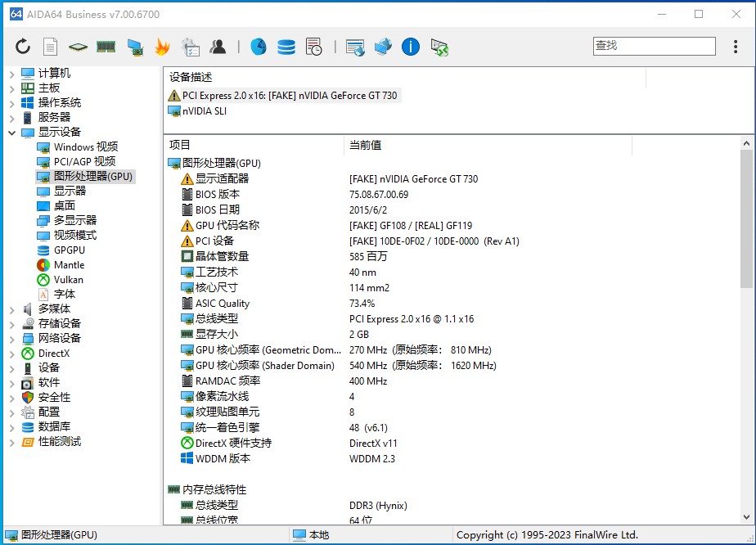The image size is (756, 545).
Task: Click the 查找 search box
Action: pyautogui.click(x=655, y=46)
